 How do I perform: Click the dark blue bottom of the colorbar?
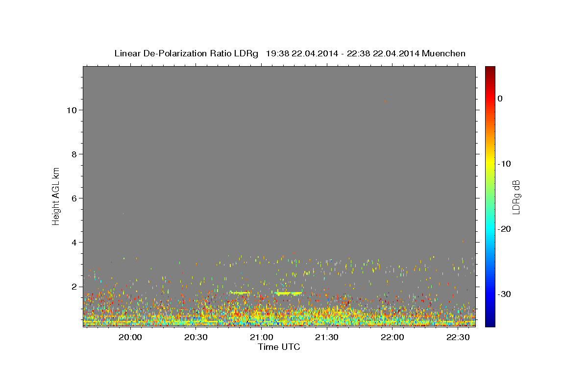490,322
